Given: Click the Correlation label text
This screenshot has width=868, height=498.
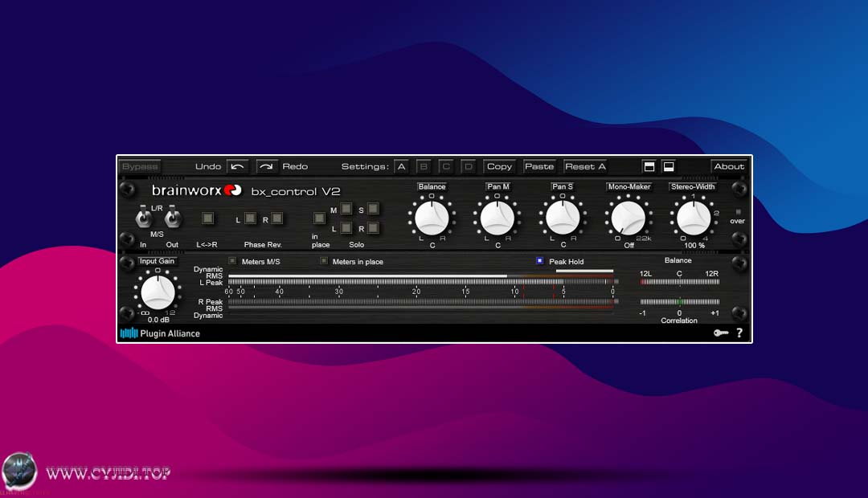Looking at the screenshot, I should pos(679,320).
